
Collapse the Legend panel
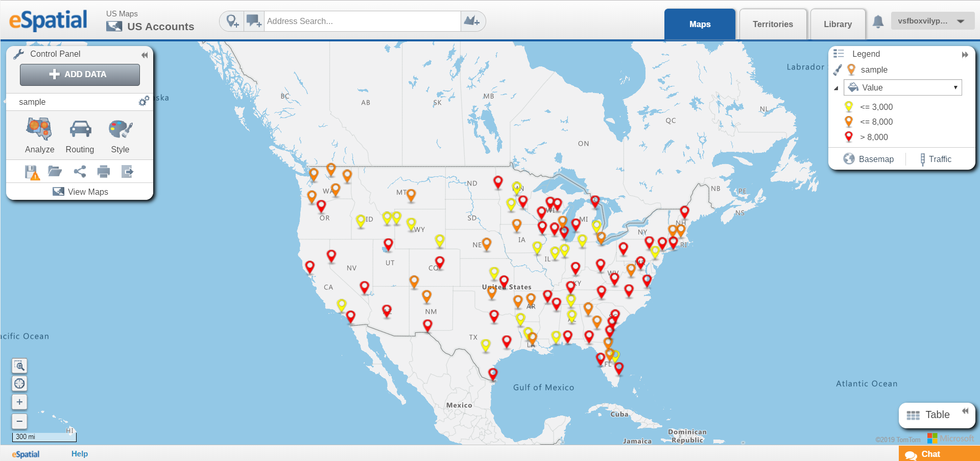pyautogui.click(x=965, y=55)
